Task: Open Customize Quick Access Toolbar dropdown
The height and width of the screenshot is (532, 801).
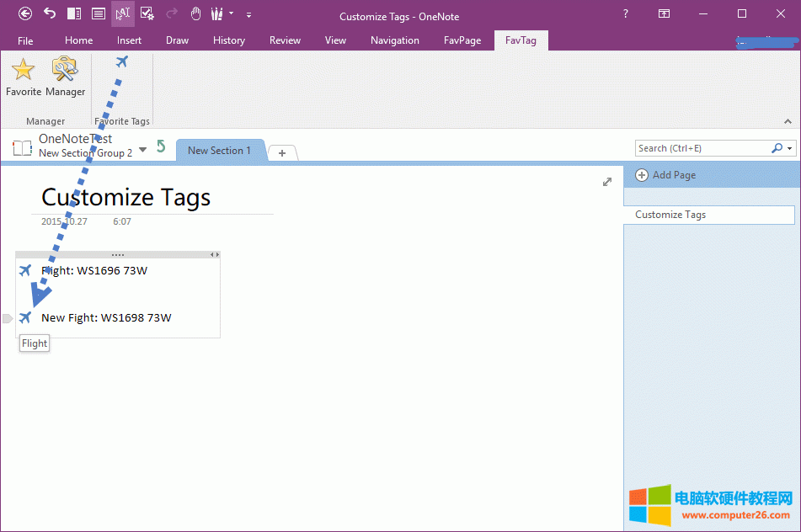Action: (248, 14)
